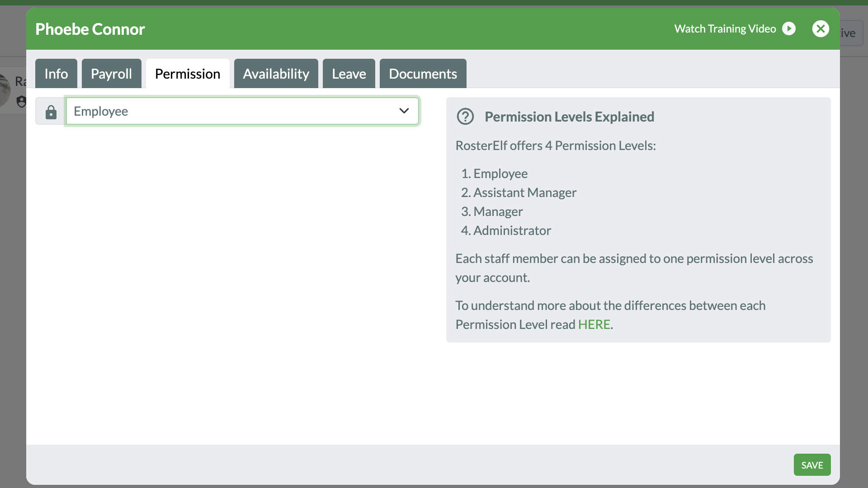Close the Phoebe Connor dialog
The image size is (868, 488).
(821, 29)
